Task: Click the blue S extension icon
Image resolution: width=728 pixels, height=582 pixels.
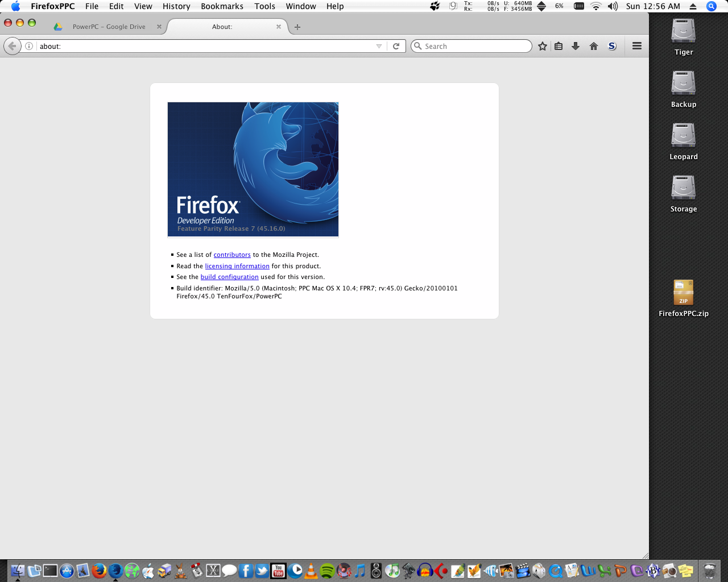Action: pyautogui.click(x=612, y=46)
